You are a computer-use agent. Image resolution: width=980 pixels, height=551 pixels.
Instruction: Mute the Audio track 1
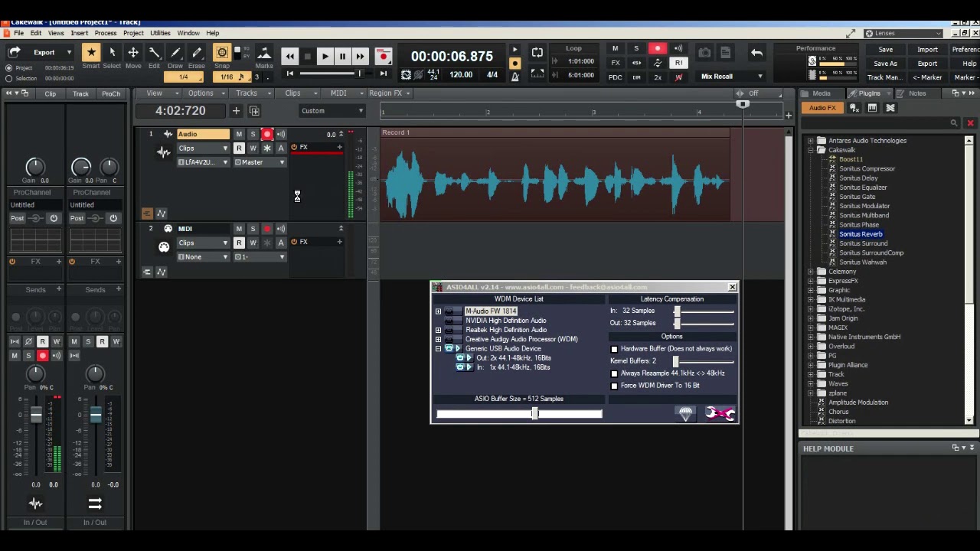tap(239, 135)
